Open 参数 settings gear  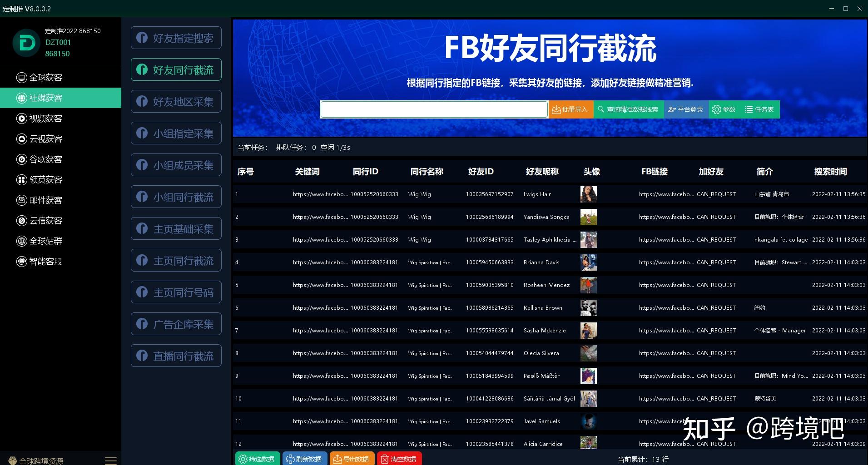pos(724,109)
